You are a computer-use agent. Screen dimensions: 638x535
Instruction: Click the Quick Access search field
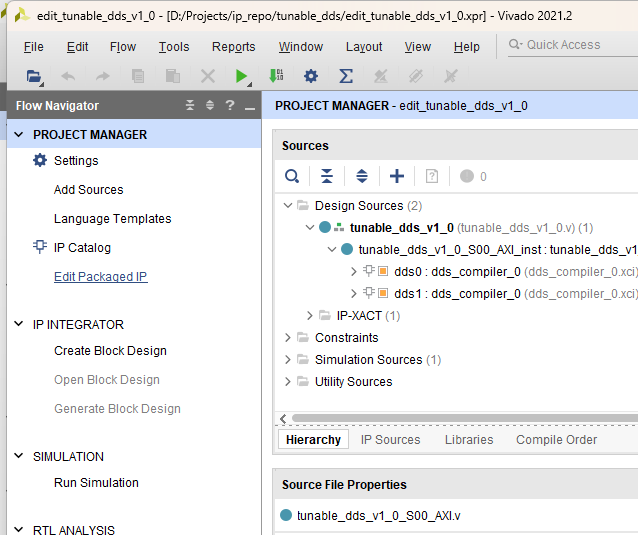[573, 45]
